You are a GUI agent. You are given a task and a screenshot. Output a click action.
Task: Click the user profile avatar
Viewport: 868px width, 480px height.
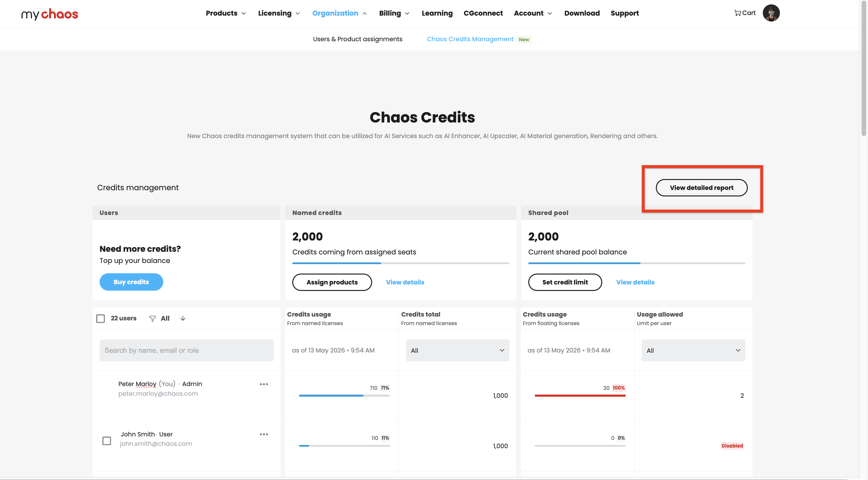coord(771,13)
